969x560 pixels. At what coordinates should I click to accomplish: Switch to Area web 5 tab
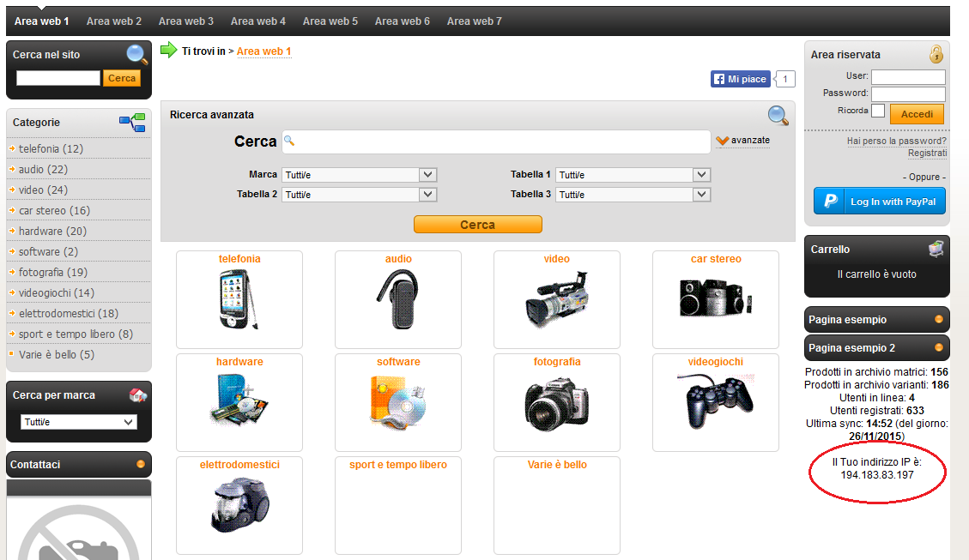pyautogui.click(x=330, y=21)
